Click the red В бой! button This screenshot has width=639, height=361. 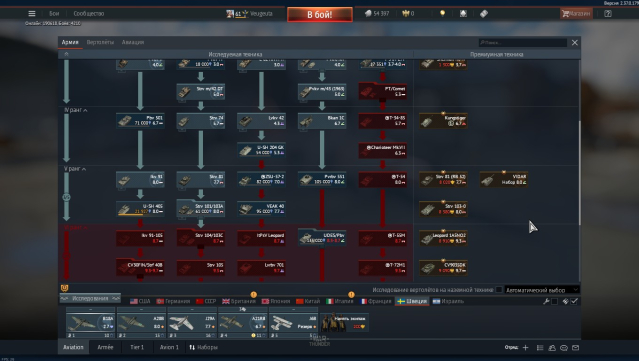click(320, 15)
